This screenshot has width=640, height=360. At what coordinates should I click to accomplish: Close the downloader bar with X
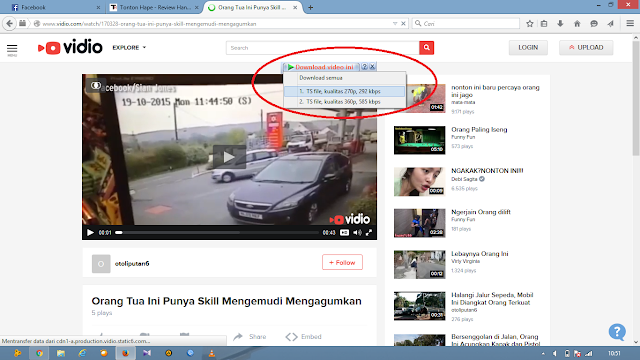click(372, 67)
